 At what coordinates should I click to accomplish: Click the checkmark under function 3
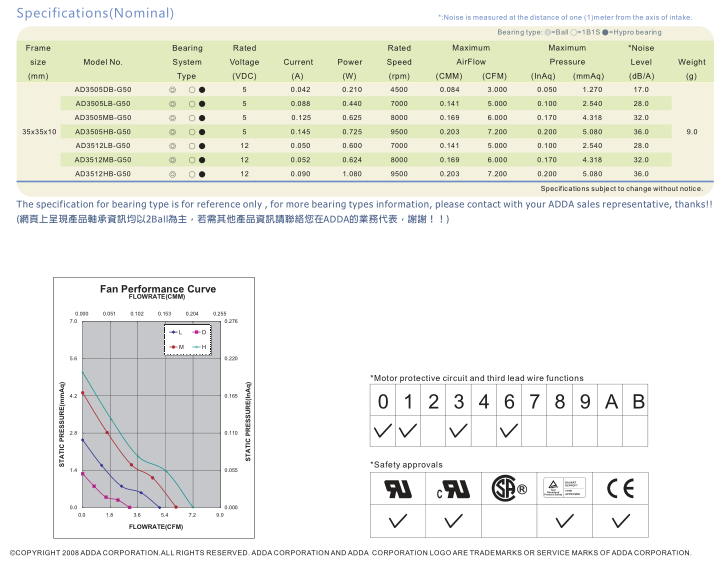tap(458, 430)
